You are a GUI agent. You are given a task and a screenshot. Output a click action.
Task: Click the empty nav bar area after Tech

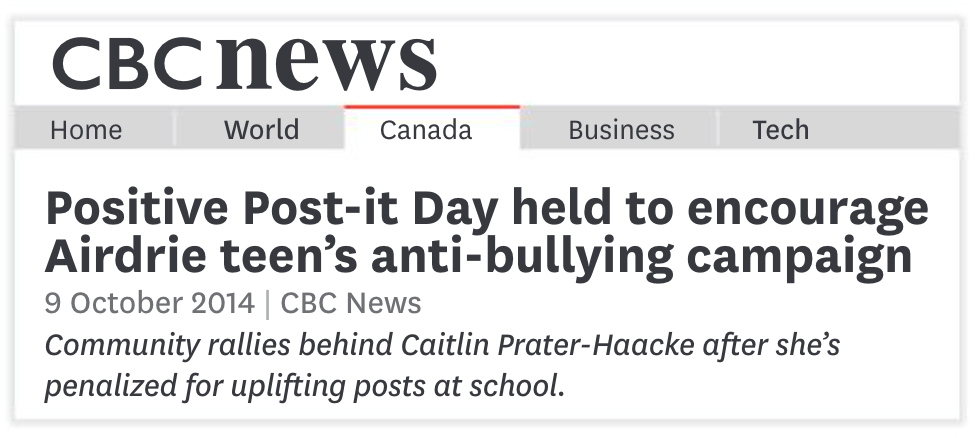[x=901, y=130]
